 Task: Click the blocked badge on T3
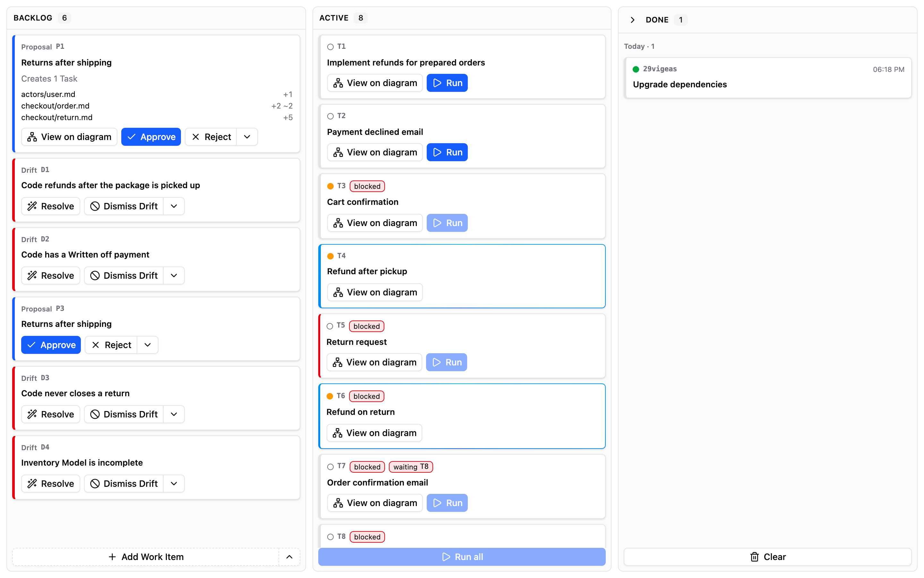click(367, 186)
